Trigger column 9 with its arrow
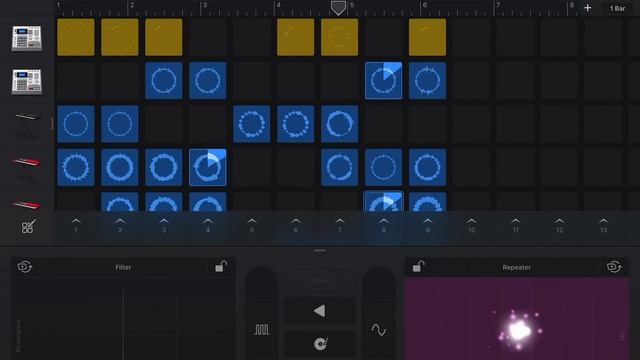This screenshot has width=640, height=360. (x=427, y=225)
